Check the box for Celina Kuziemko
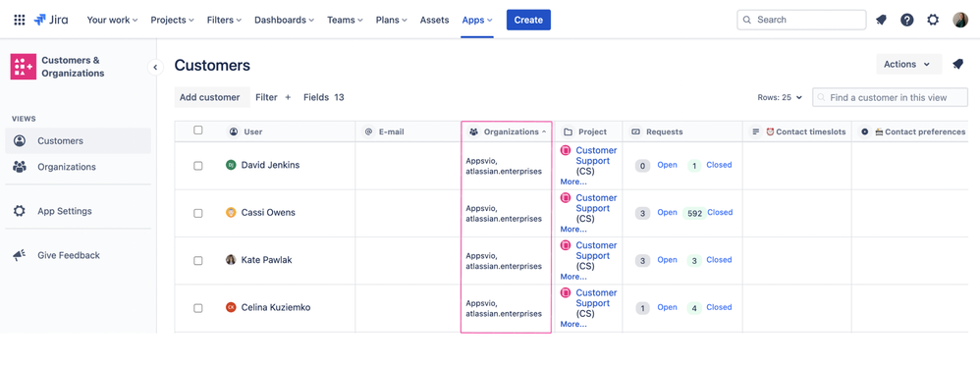This screenshot has height=365, width=980. pyautogui.click(x=198, y=308)
